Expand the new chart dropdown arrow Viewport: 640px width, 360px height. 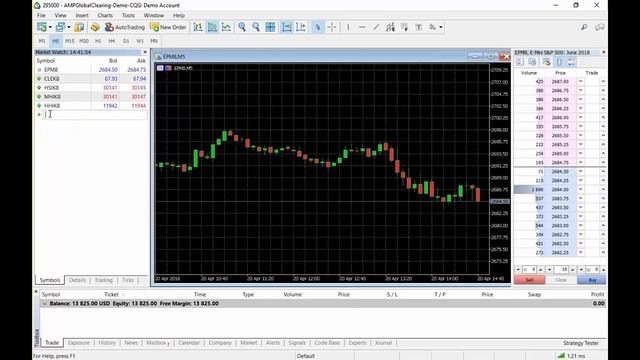coord(50,27)
